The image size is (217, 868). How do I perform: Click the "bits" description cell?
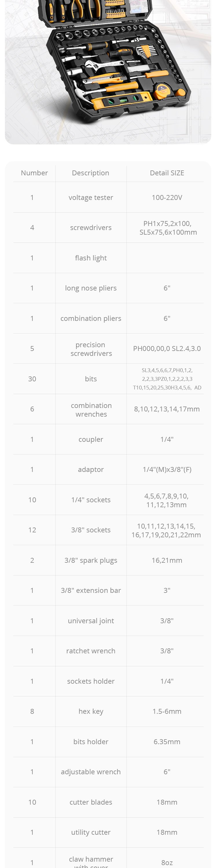click(x=91, y=379)
